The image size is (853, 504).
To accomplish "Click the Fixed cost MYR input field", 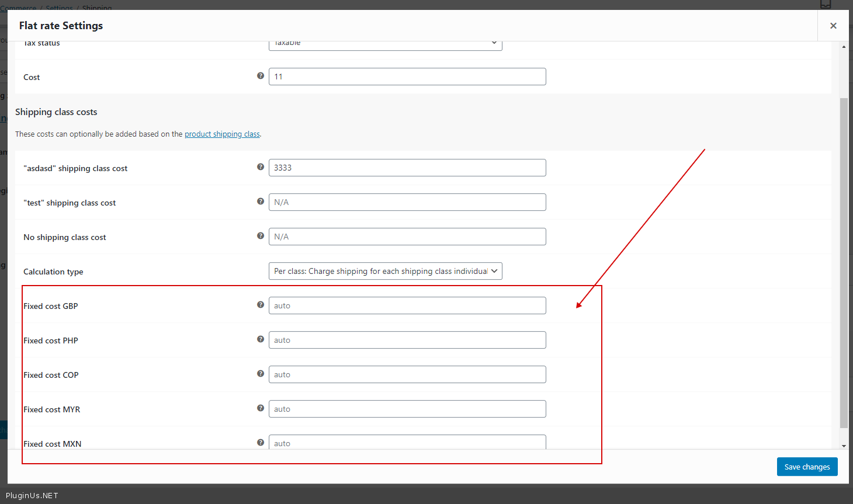I will (407, 409).
